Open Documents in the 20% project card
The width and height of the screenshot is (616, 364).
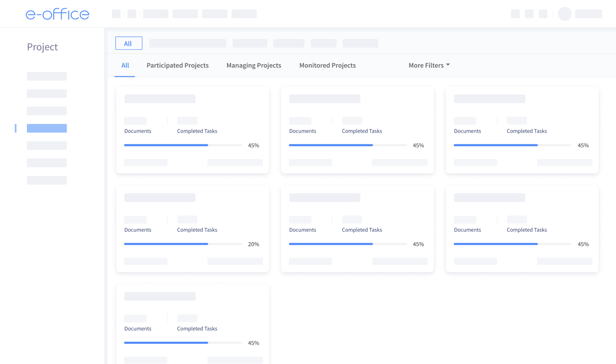[138, 230]
